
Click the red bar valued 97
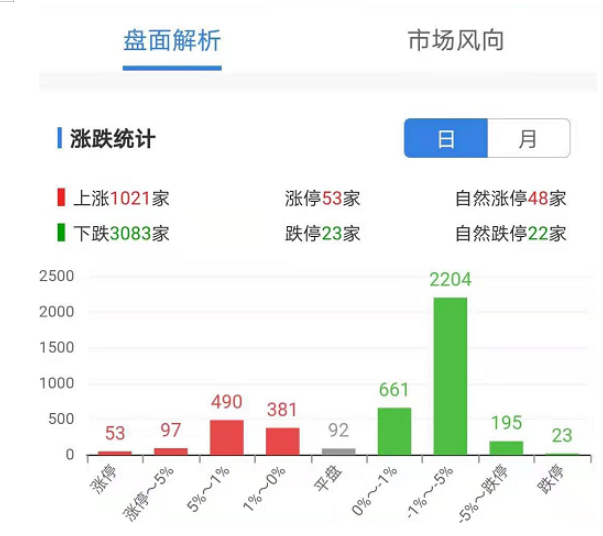pos(171,451)
